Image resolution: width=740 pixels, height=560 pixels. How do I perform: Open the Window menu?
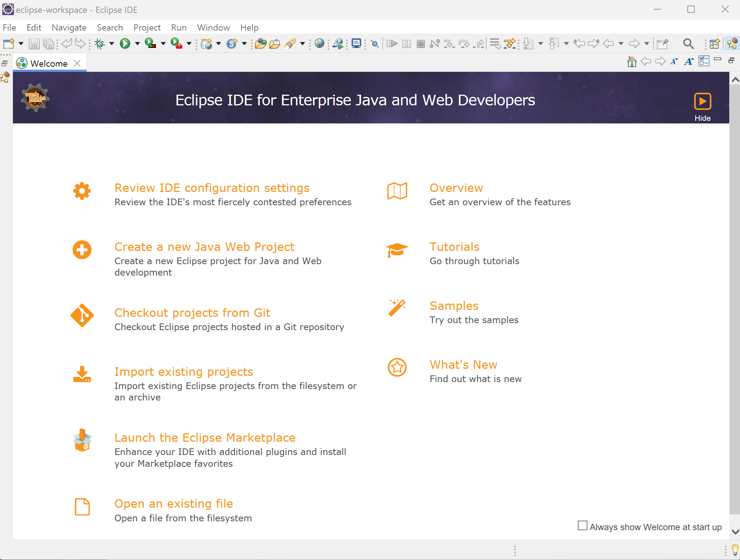(213, 28)
